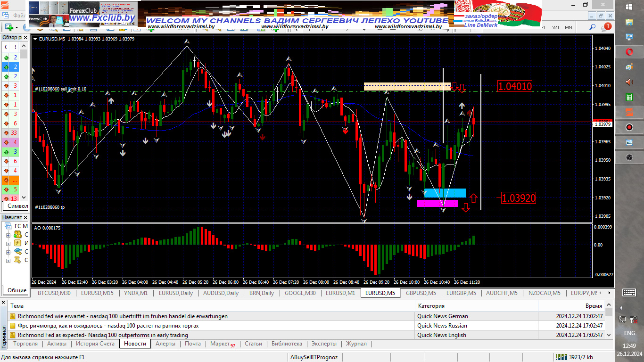
Task: Click the ABuySellITPrognoz status bar entry
Action: (314, 357)
